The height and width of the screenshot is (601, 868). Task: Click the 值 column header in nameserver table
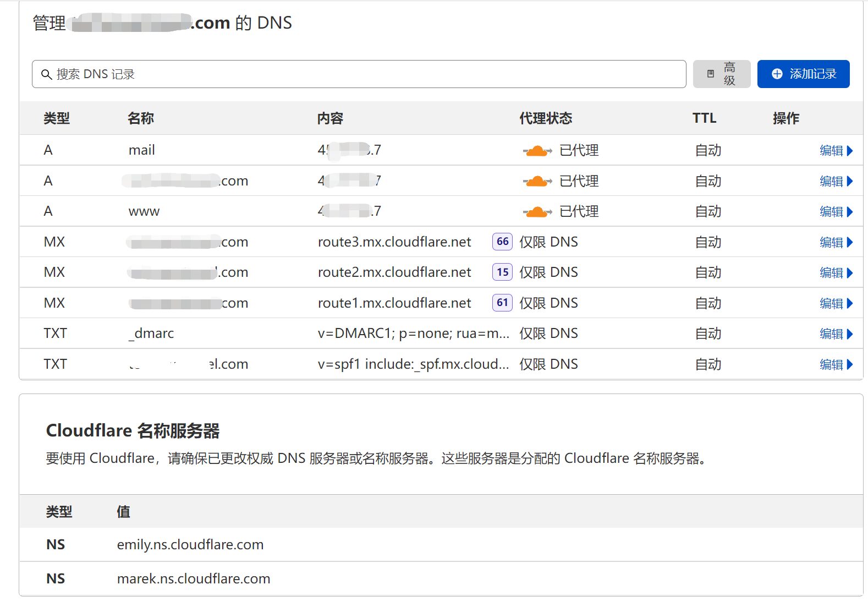point(124,512)
